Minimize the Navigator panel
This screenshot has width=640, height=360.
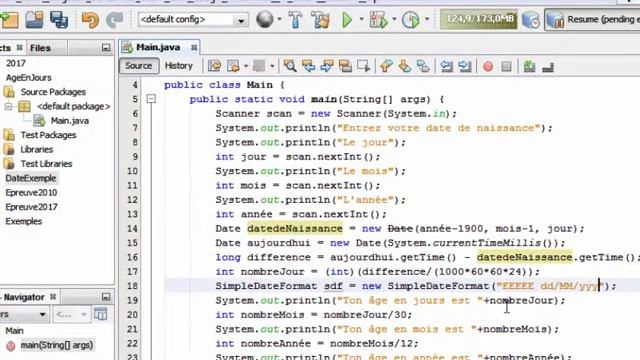coord(106,297)
